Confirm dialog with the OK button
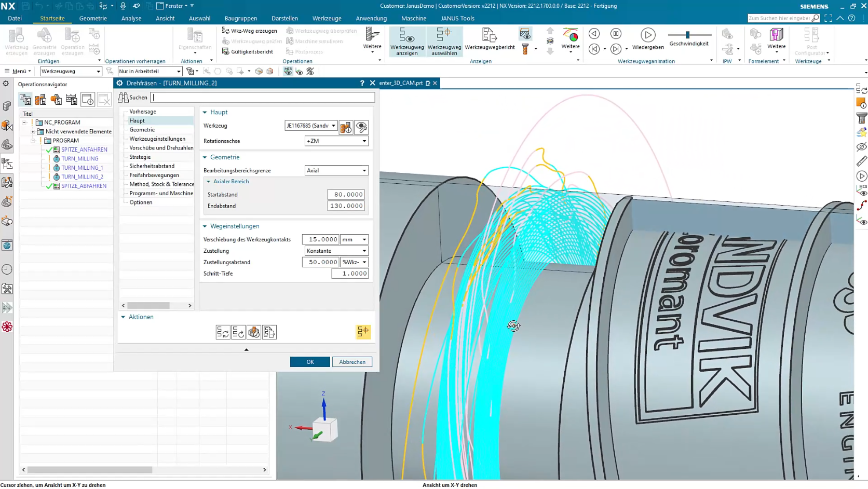 point(310,362)
